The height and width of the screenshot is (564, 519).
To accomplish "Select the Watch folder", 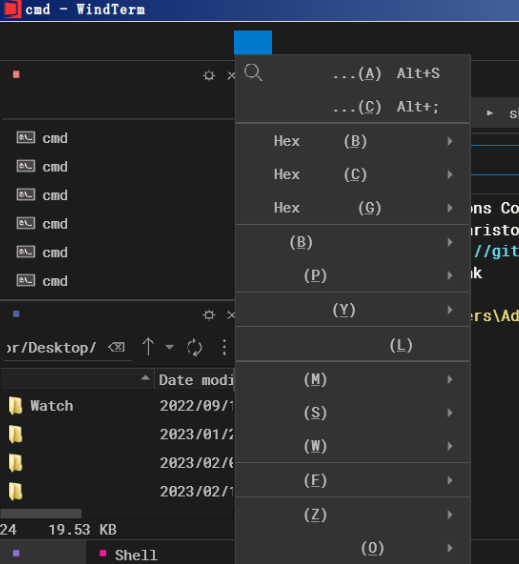I will pos(117,406).
